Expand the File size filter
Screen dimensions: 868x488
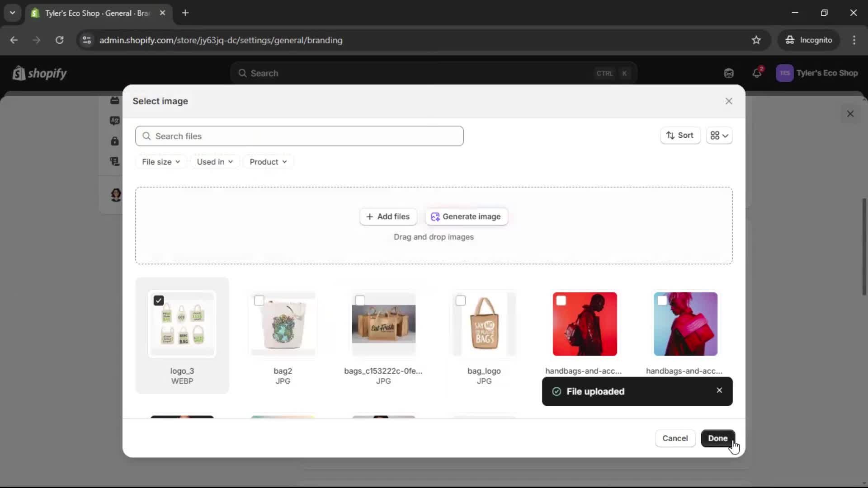point(161,162)
